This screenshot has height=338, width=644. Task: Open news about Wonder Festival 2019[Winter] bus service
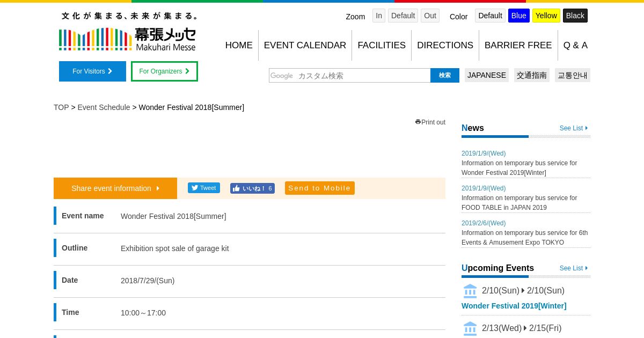pyautogui.click(x=519, y=168)
